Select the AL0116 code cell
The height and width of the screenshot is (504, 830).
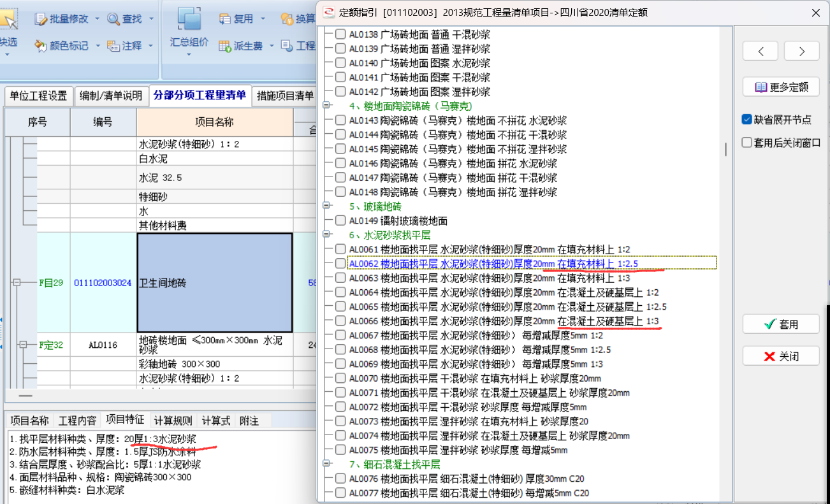103,345
